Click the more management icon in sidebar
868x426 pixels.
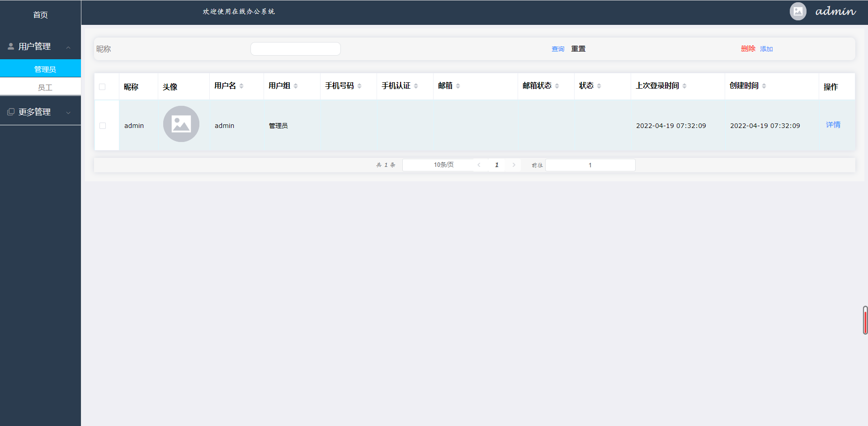click(x=10, y=111)
